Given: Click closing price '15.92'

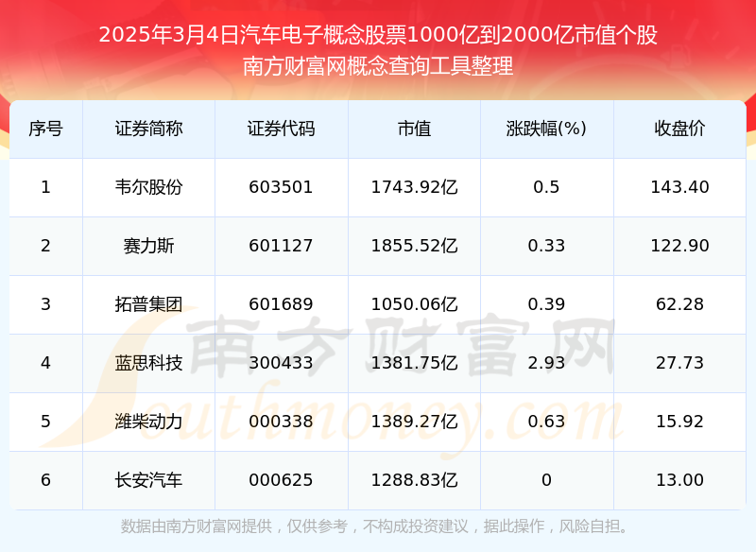Looking at the screenshot, I should pyautogui.click(x=679, y=422).
